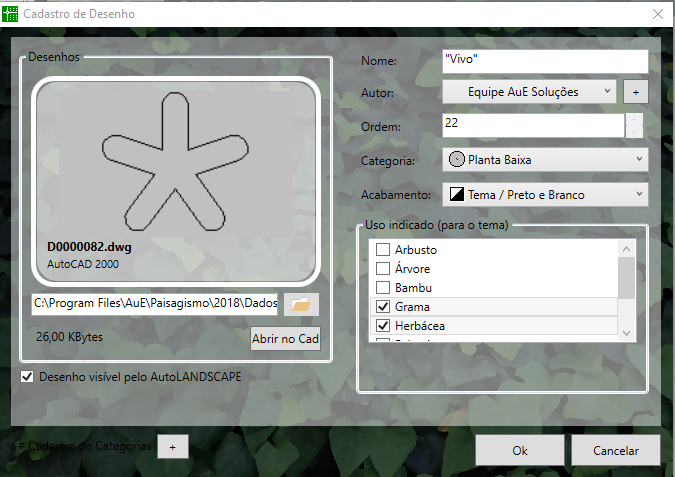Image resolution: width=675 pixels, height=477 pixels.
Task: Click the Cancelar button
Action: (615, 450)
